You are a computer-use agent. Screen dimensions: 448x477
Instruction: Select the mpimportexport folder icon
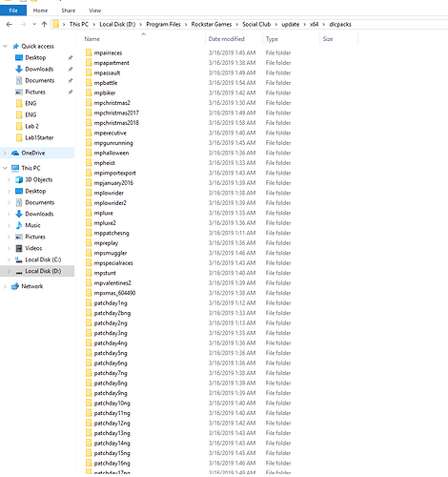click(89, 173)
